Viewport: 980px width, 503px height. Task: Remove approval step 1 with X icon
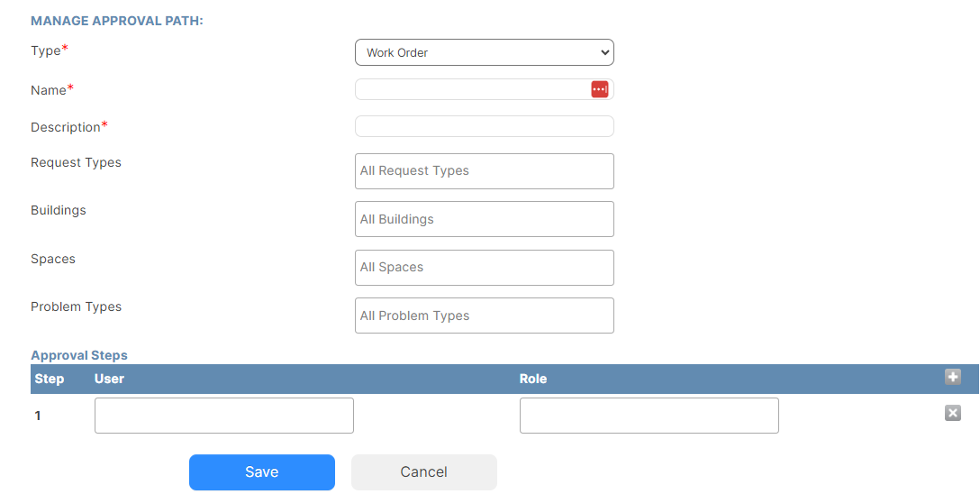click(952, 413)
